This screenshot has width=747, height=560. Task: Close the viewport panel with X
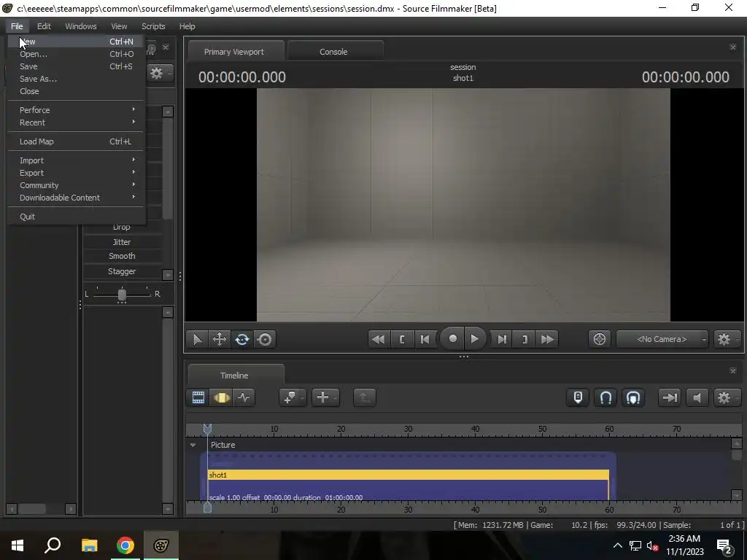[732, 47]
